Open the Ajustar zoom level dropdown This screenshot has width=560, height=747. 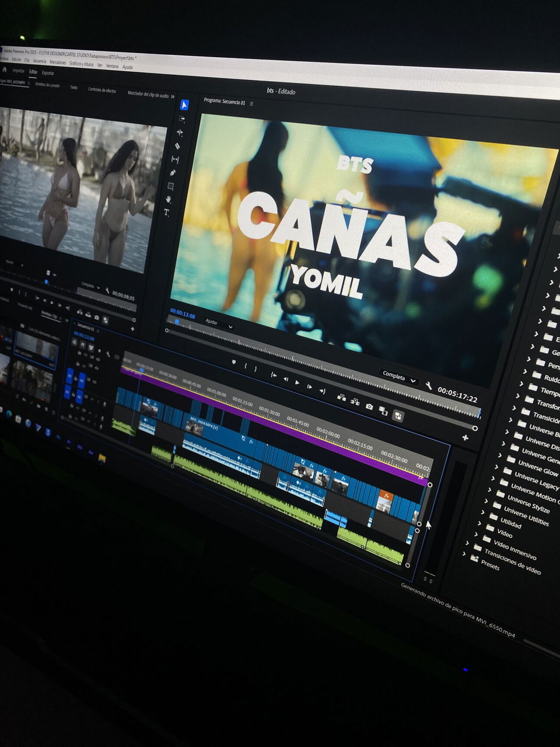pos(219,323)
